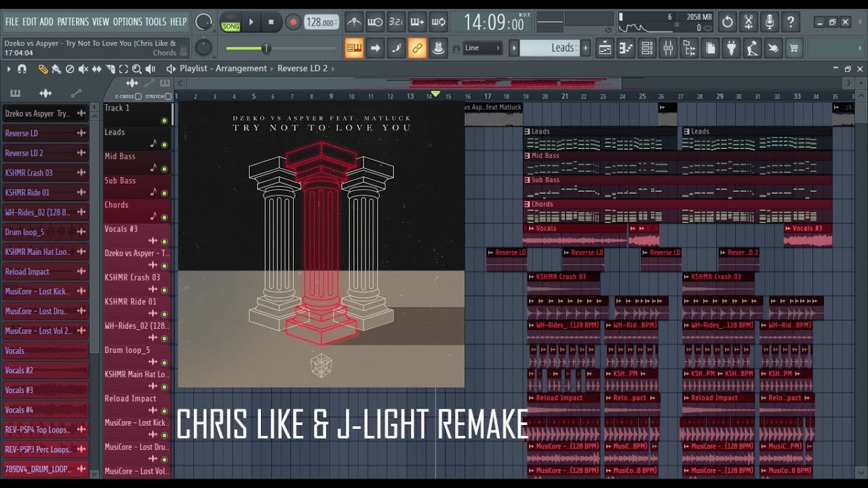Select the zoom magnifier tool in playlist

pyautogui.click(x=137, y=69)
